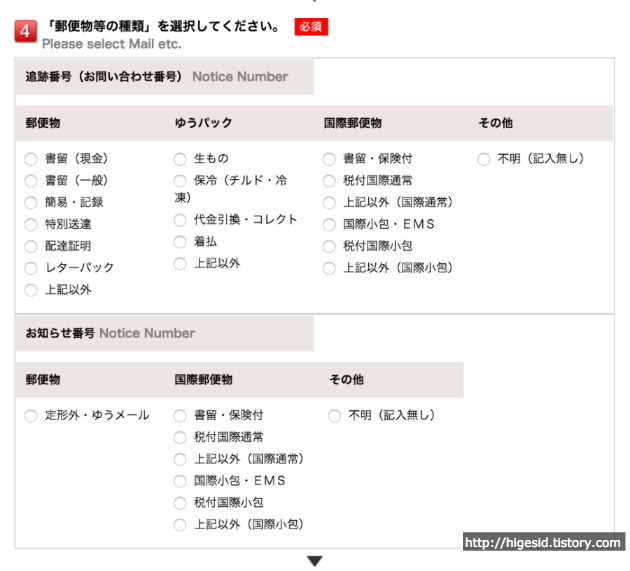
Task: Click the red 必須 badge
Action: tap(311, 27)
